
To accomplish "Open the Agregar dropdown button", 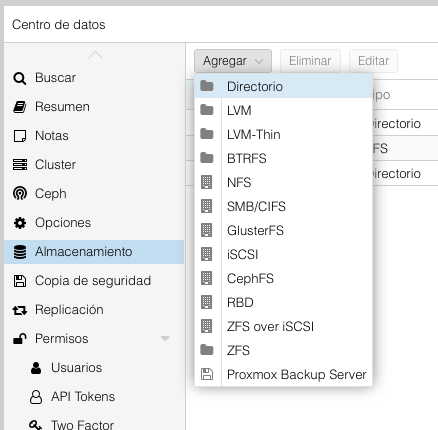I will 233,61.
